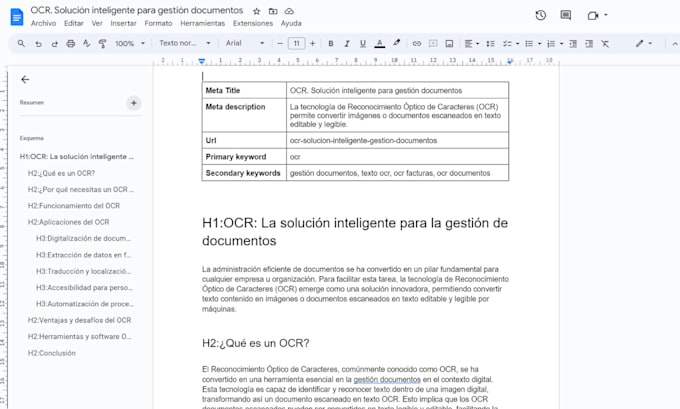680x409 pixels.
Task: Toggle italic formatting
Action: point(347,43)
